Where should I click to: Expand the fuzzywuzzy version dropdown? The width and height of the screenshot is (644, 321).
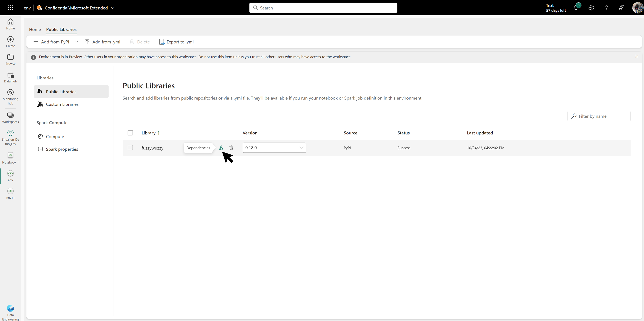pyautogui.click(x=301, y=147)
